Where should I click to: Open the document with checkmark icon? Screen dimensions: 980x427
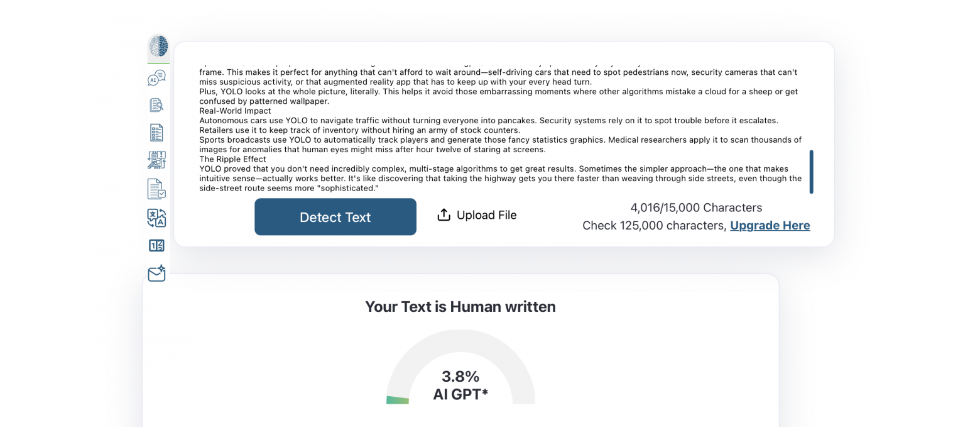(x=156, y=189)
